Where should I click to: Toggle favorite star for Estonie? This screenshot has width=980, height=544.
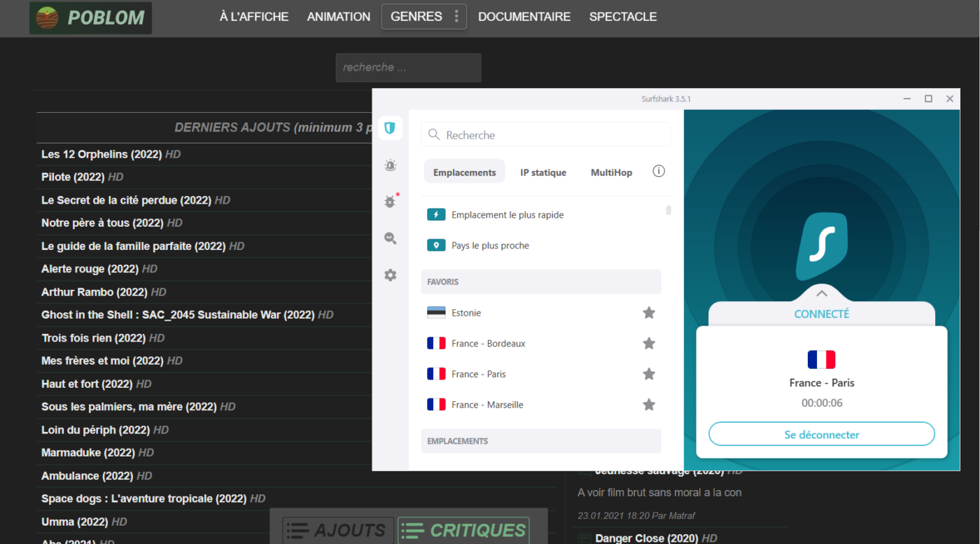coord(649,313)
